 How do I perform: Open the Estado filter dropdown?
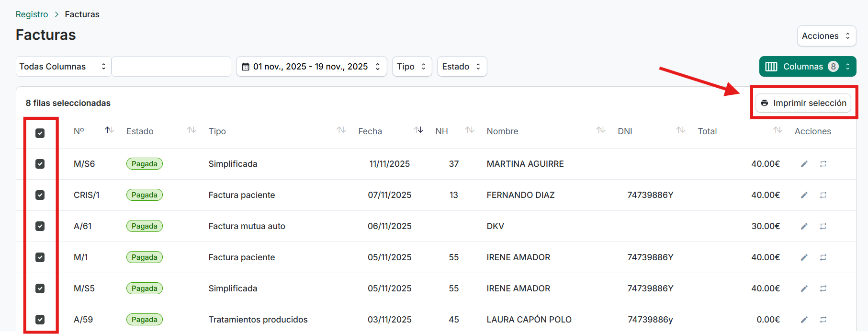point(462,67)
